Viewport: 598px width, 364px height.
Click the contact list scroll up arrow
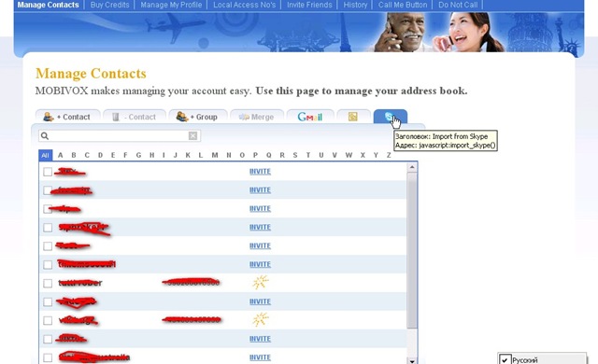412,167
